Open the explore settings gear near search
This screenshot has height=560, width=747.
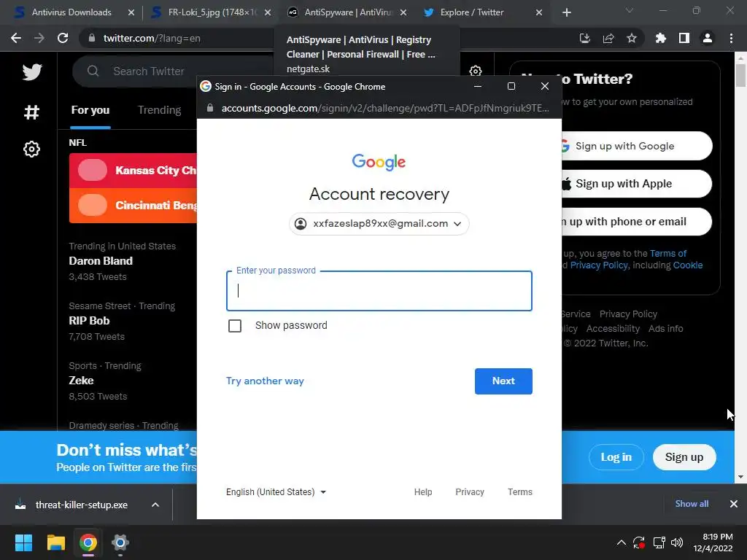click(475, 71)
